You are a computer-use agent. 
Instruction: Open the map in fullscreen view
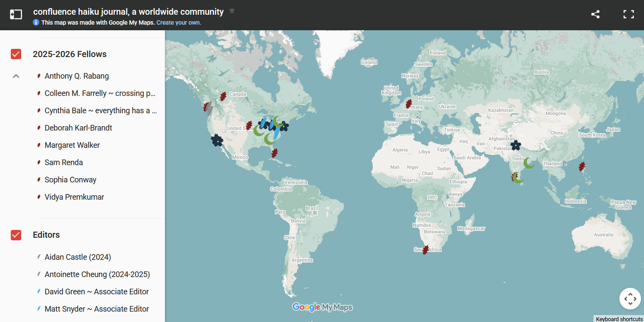click(628, 14)
